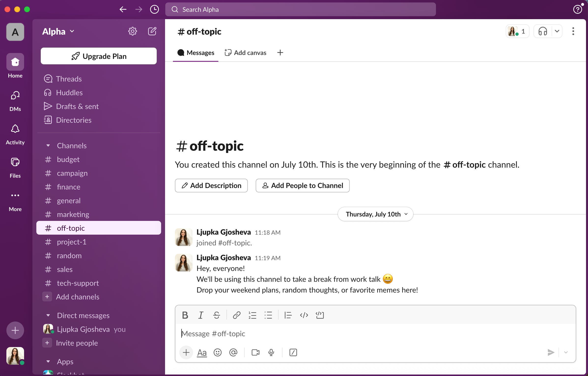The width and height of the screenshot is (588, 376).
Task: Open Drafts & sent in sidebar
Action: coord(77,106)
